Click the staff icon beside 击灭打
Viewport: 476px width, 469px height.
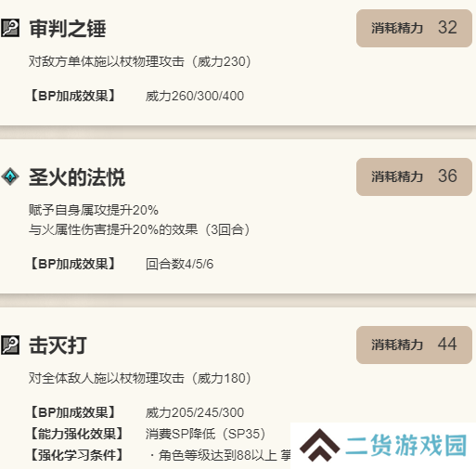[x=10, y=345]
